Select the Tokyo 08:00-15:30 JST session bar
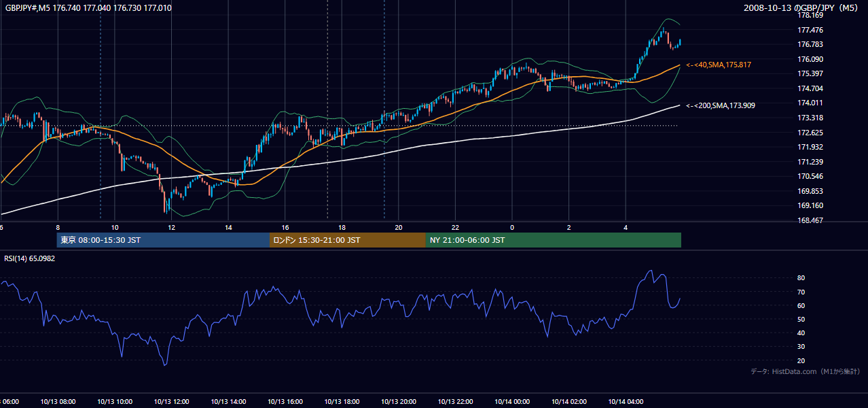 [163, 240]
